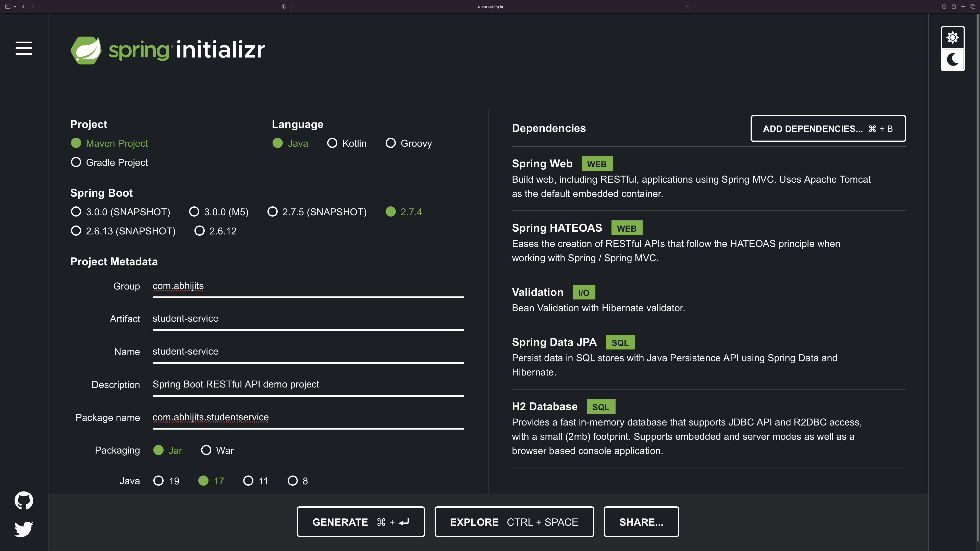This screenshot has width=980, height=551.
Task: Select Java version 19
Action: pos(166,481)
